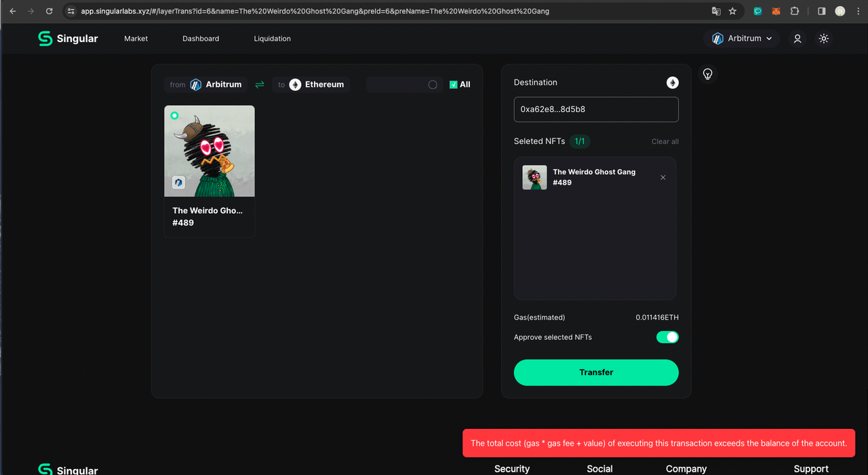Go back in browser
Screen dimensions: 868x475
13,12
